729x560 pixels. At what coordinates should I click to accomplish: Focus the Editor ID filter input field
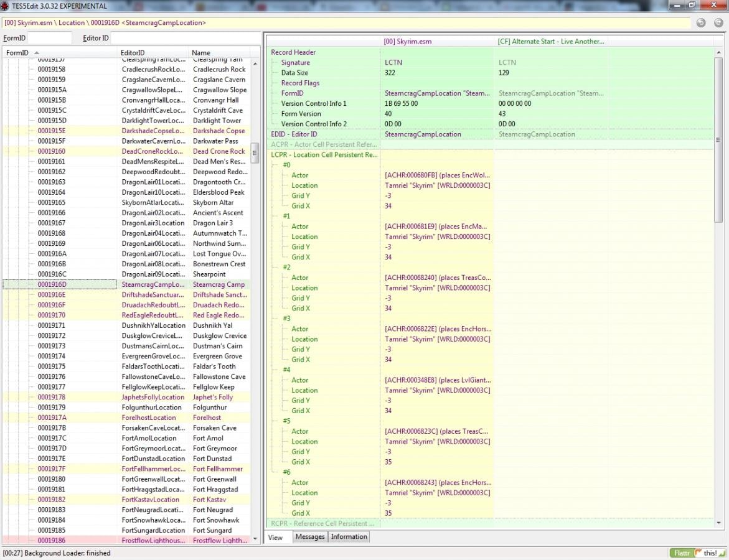[x=185, y=38]
